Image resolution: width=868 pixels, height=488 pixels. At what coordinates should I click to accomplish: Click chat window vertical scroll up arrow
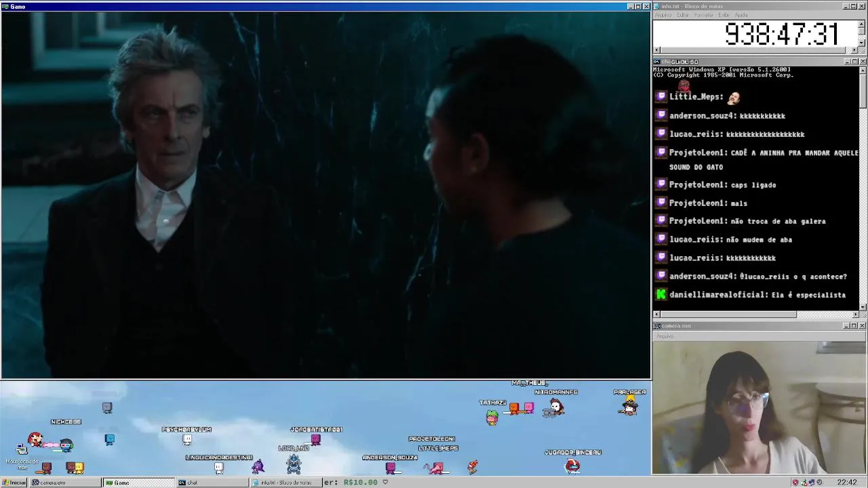click(x=862, y=70)
